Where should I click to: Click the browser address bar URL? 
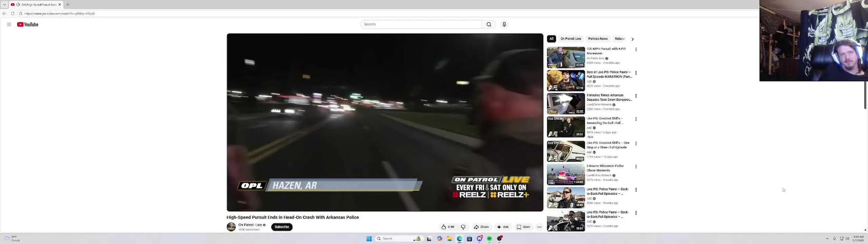(59, 14)
